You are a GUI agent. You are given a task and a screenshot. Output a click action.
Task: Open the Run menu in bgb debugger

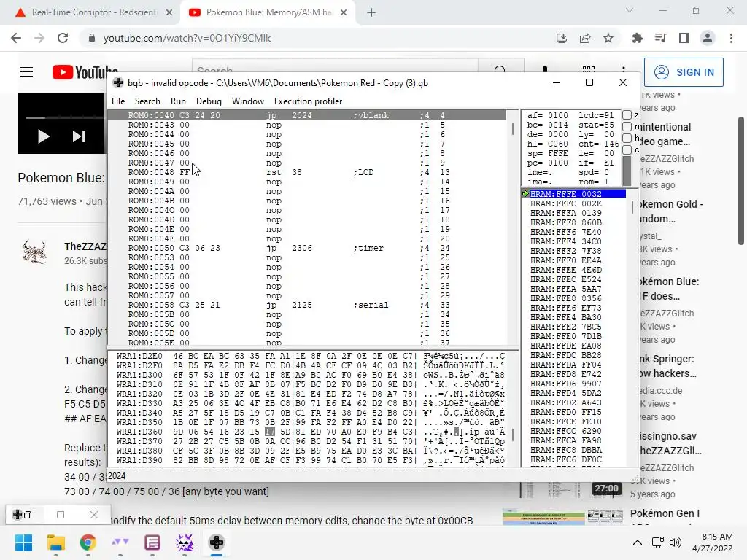click(178, 101)
